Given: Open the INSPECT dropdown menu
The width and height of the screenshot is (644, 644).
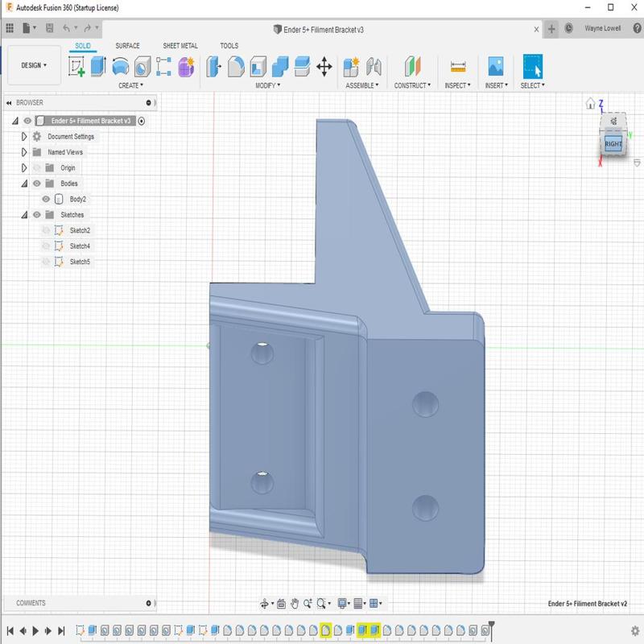Looking at the screenshot, I should click(x=457, y=85).
